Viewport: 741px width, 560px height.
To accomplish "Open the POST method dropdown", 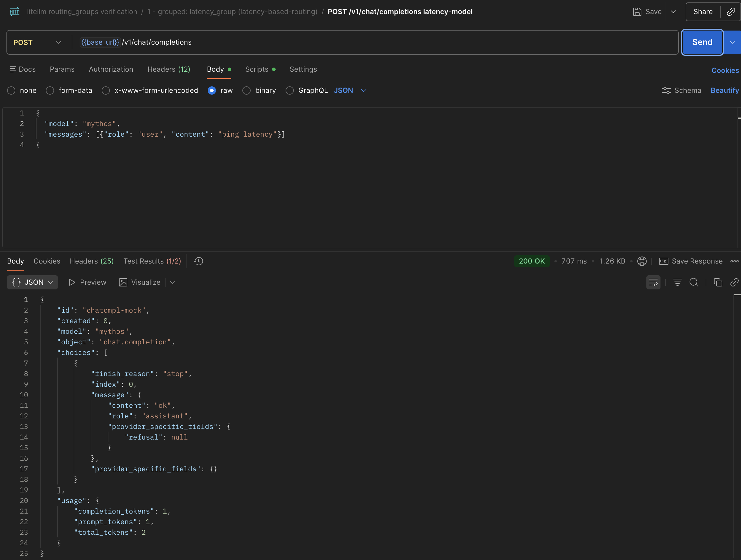I will (38, 43).
